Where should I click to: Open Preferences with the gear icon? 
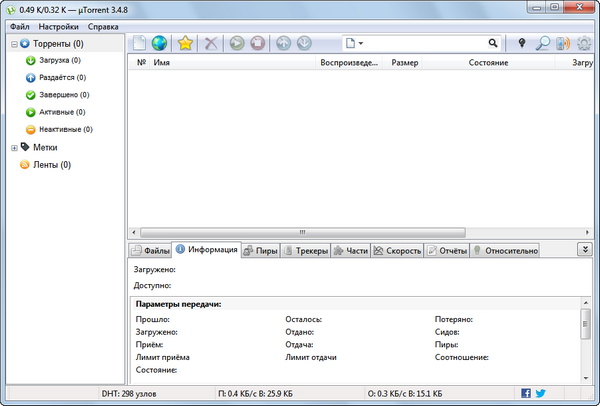tap(584, 44)
